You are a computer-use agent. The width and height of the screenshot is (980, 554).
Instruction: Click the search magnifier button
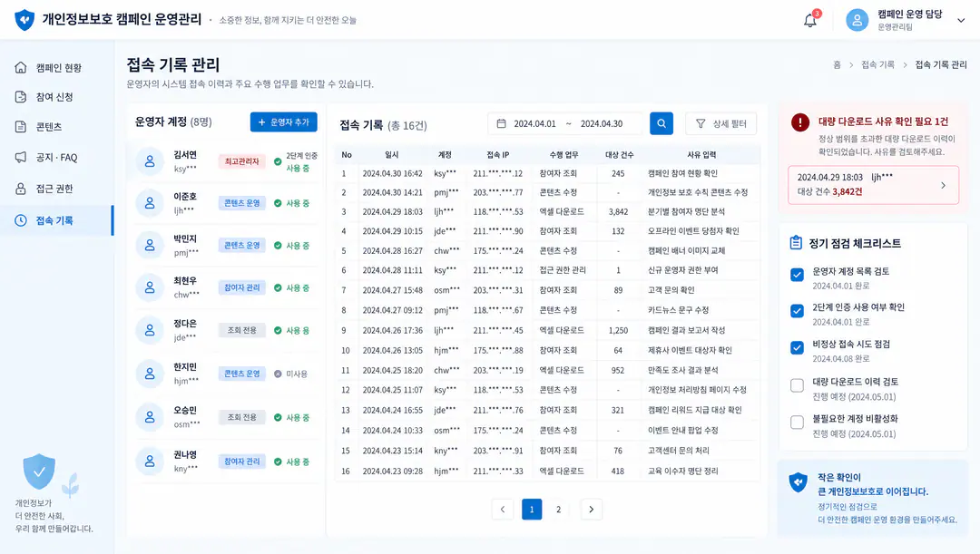661,123
